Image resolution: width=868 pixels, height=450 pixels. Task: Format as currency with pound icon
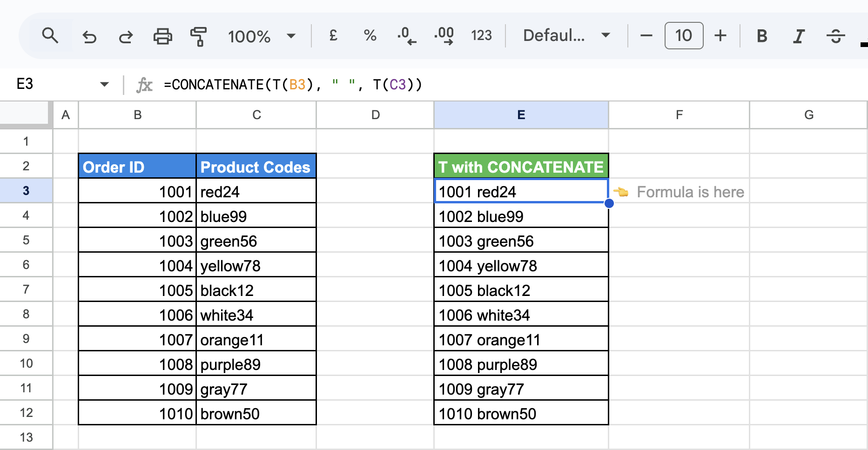tap(333, 36)
